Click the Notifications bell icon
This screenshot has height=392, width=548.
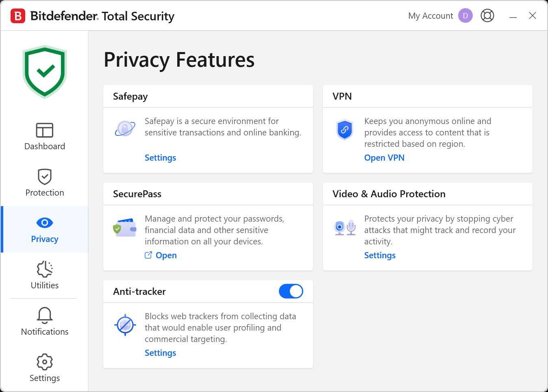[45, 315]
